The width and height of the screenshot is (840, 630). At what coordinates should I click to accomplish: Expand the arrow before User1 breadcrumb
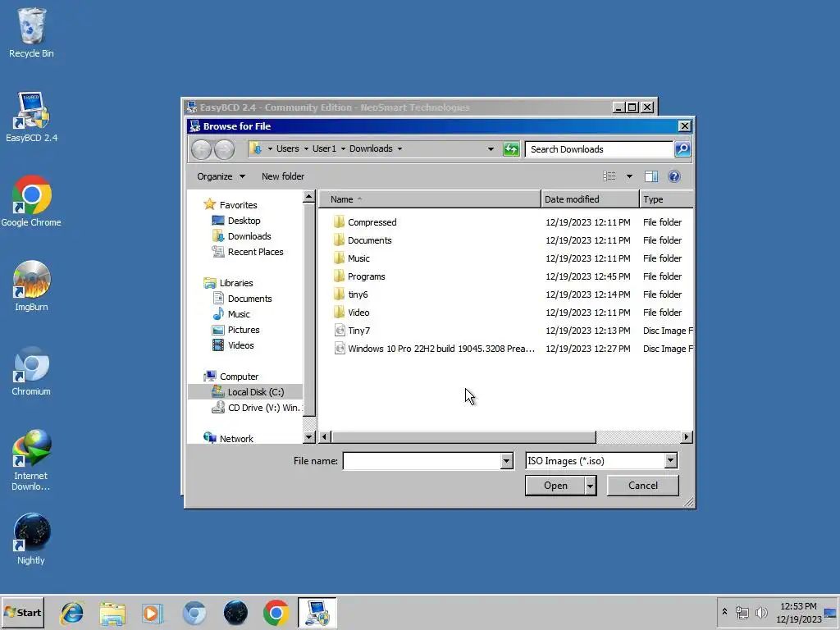(307, 149)
